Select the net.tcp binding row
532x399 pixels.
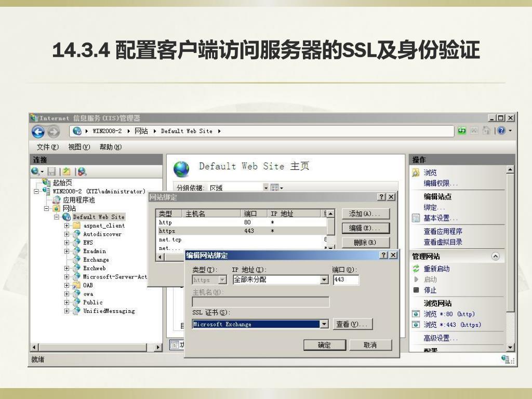241,240
